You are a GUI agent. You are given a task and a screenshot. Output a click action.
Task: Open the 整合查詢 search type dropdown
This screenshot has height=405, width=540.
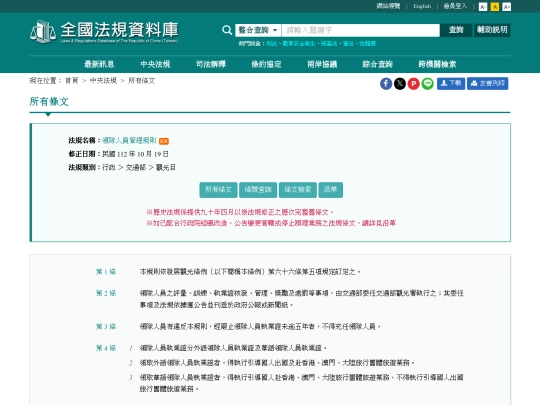(258, 30)
